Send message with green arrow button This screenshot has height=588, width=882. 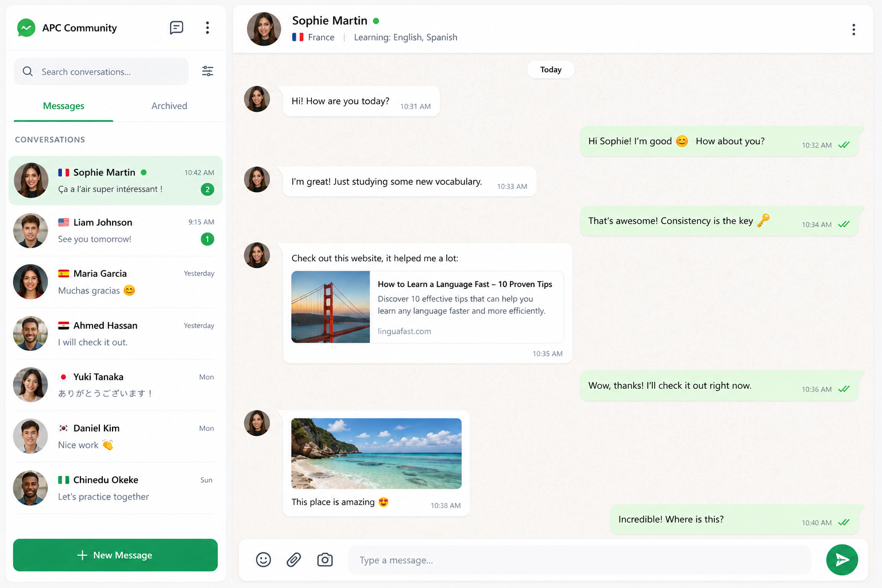pos(842,559)
